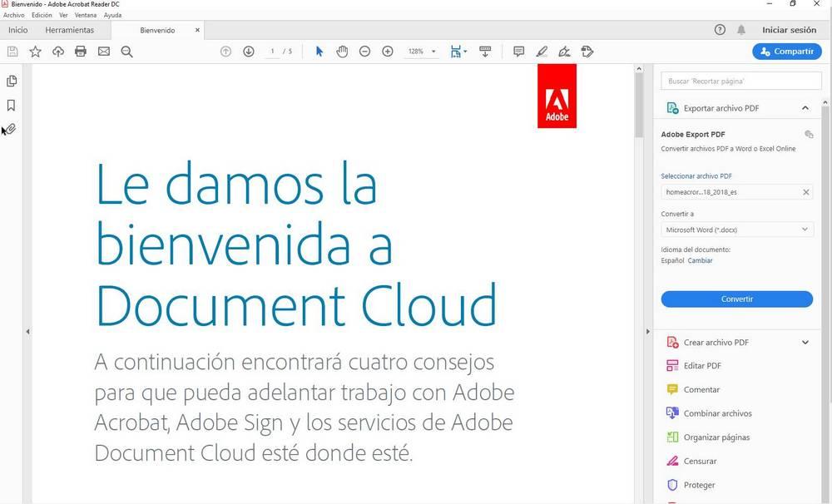Click the document scrollbar up arrow
The width and height of the screenshot is (832, 504).
pos(639,69)
